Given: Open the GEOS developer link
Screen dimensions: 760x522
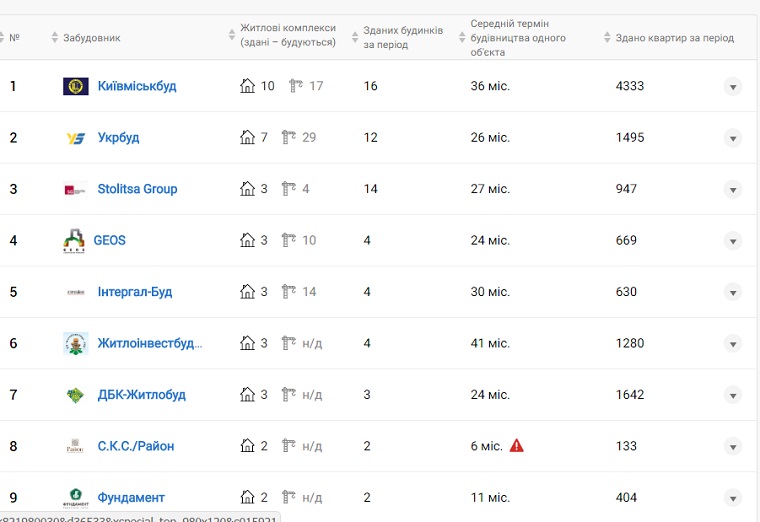Looking at the screenshot, I should [110, 240].
